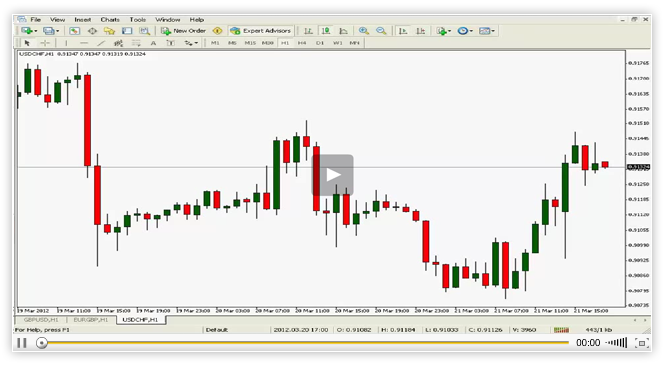Select the H1 timeframe button
This screenshot has height=366, width=664.
[285, 43]
